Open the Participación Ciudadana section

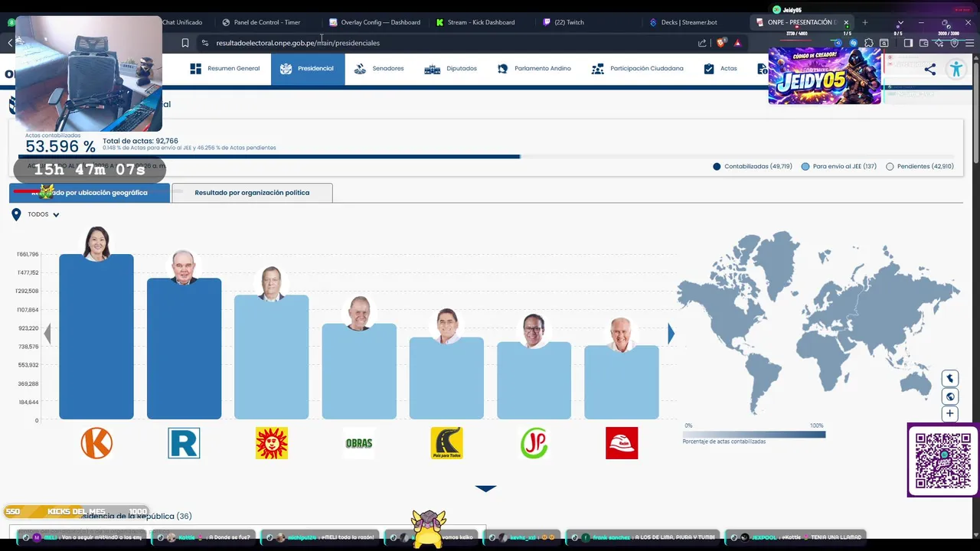click(638, 69)
